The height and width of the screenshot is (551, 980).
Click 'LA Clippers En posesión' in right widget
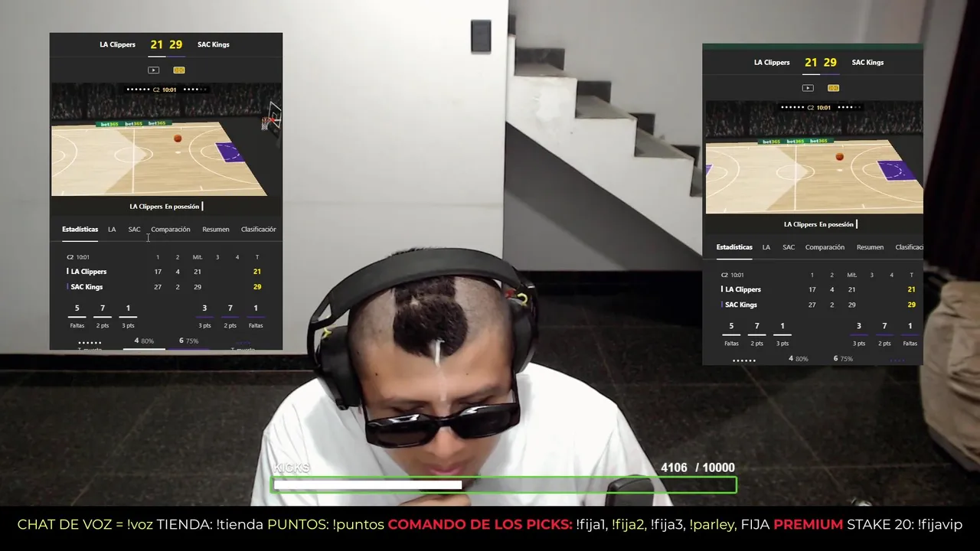click(x=818, y=224)
